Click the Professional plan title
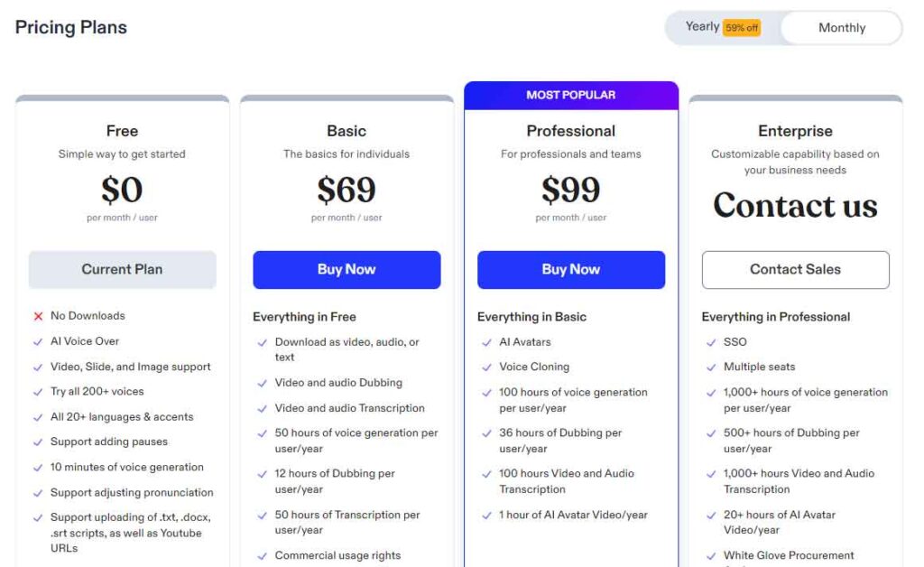Screen dimensions: 924x567 (x=570, y=131)
